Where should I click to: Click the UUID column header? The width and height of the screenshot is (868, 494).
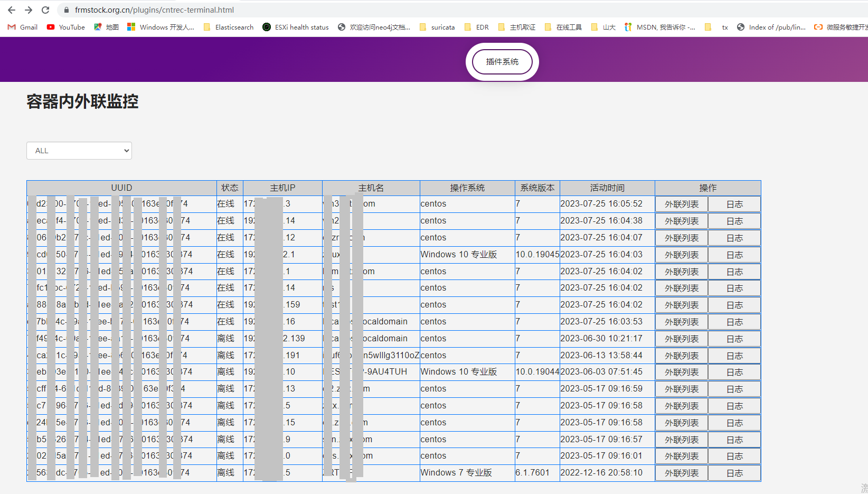click(121, 188)
